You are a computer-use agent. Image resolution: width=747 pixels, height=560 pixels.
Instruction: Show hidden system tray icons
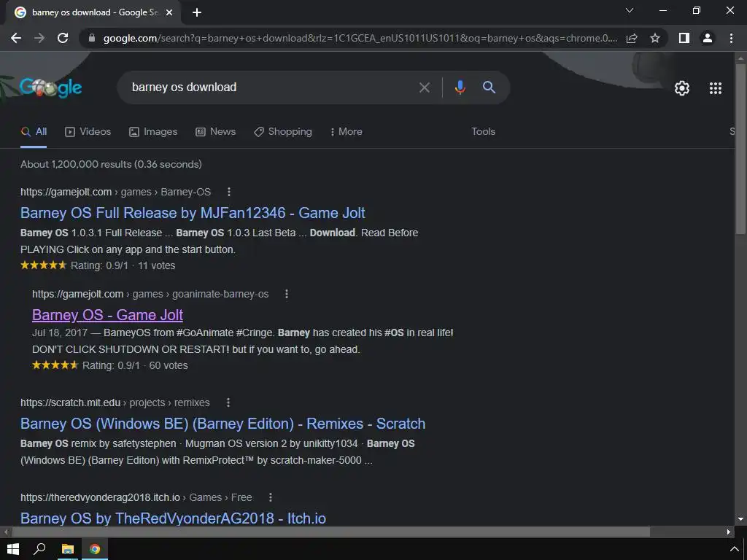coord(734,549)
